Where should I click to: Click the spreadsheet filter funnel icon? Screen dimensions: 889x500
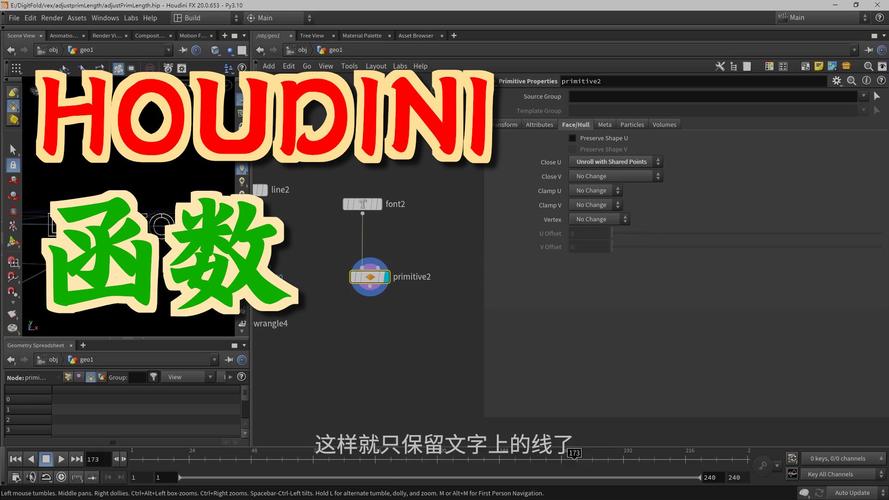[x=153, y=377]
